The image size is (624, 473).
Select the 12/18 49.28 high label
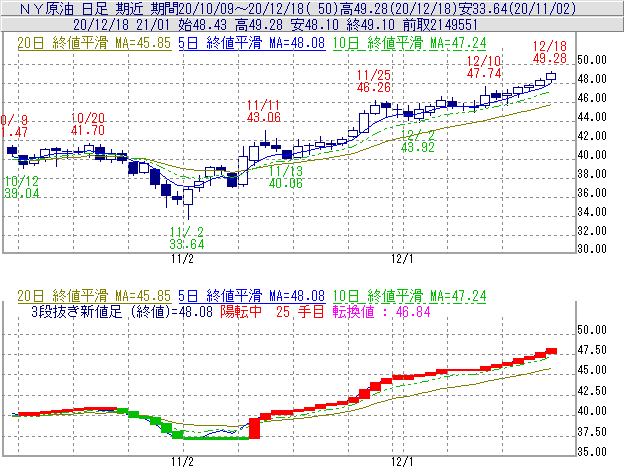click(550, 52)
